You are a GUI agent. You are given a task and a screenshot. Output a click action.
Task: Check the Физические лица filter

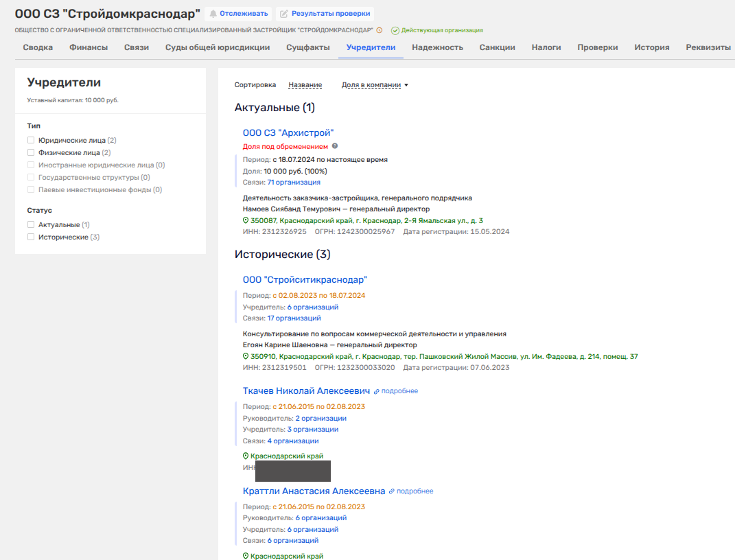pos(31,152)
